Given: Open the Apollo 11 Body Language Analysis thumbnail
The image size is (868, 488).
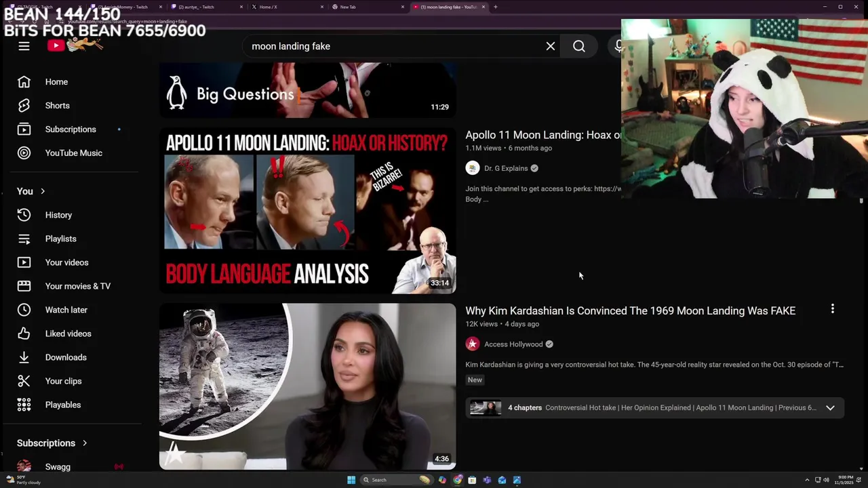Looking at the screenshot, I should click(x=308, y=211).
